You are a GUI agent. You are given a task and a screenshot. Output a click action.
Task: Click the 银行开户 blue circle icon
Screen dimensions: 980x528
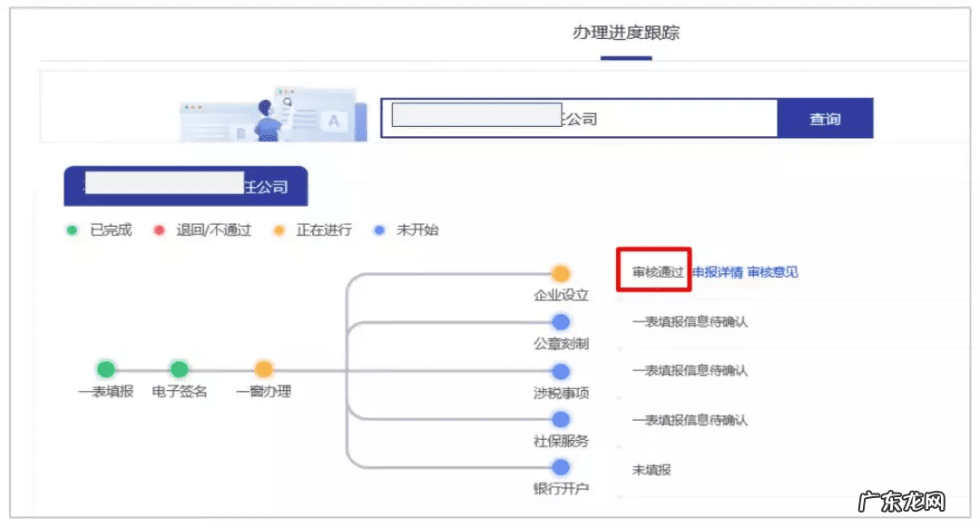pyautogui.click(x=560, y=470)
